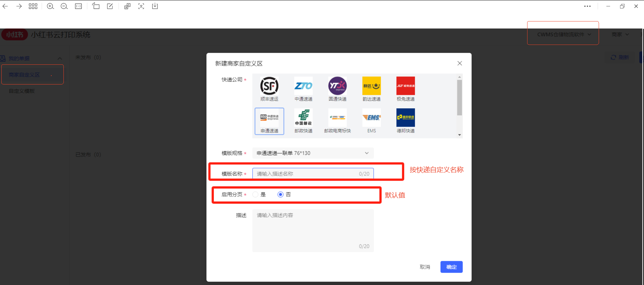644x285 pixels.
Task: Go forward with the right arrow icon
Action: (19, 6)
